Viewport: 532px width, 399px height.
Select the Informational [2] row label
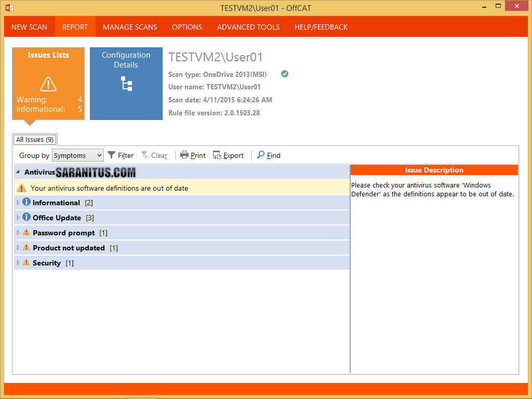(62, 203)
